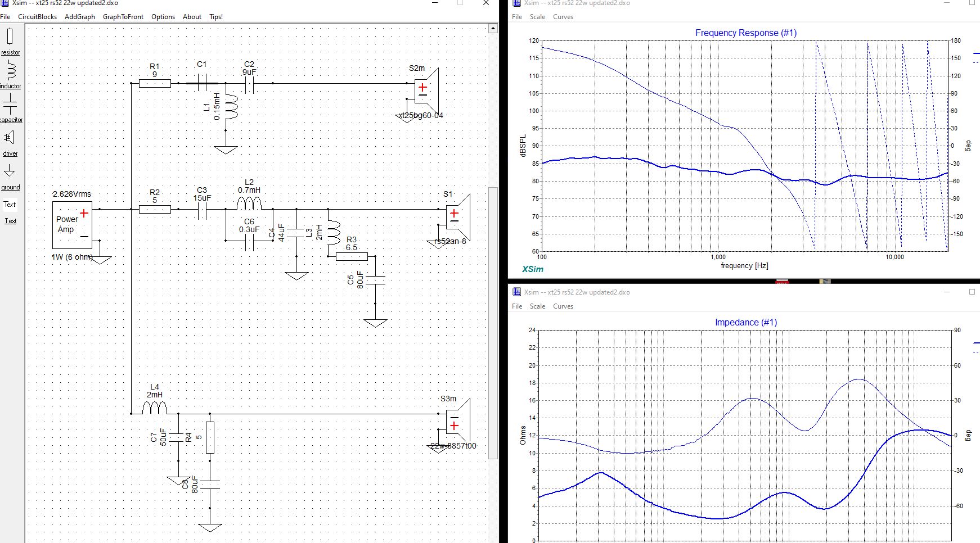Click the frequency [Hz] axis label
Screen dimensions: 980x543
tap(744, 265)
